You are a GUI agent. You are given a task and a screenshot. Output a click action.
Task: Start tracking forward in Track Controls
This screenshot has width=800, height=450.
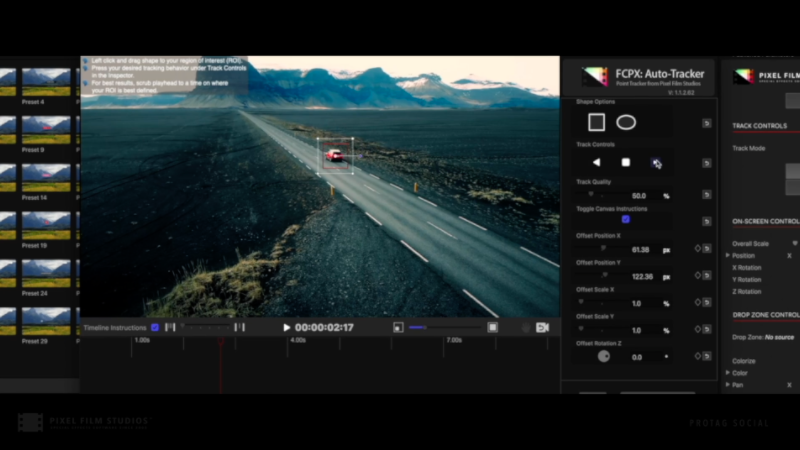(656, 163)
